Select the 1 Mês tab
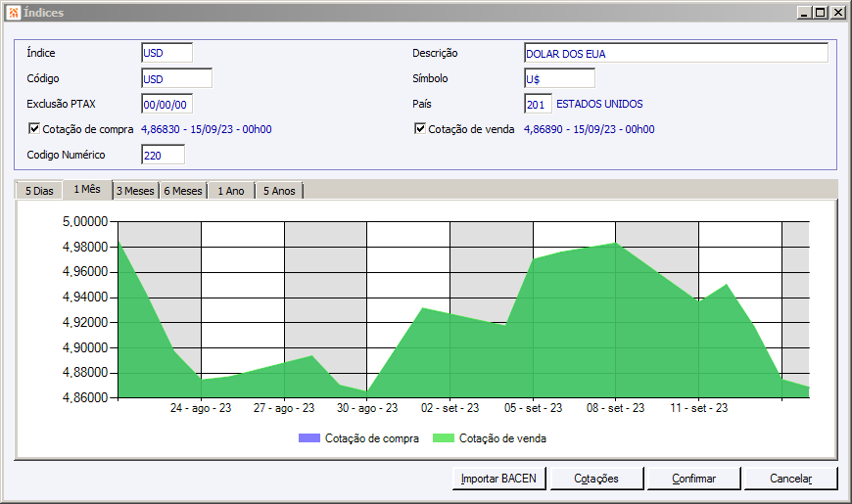Image resolution: width=852 pixels, height=504 pixels. (x=87, y=189)
